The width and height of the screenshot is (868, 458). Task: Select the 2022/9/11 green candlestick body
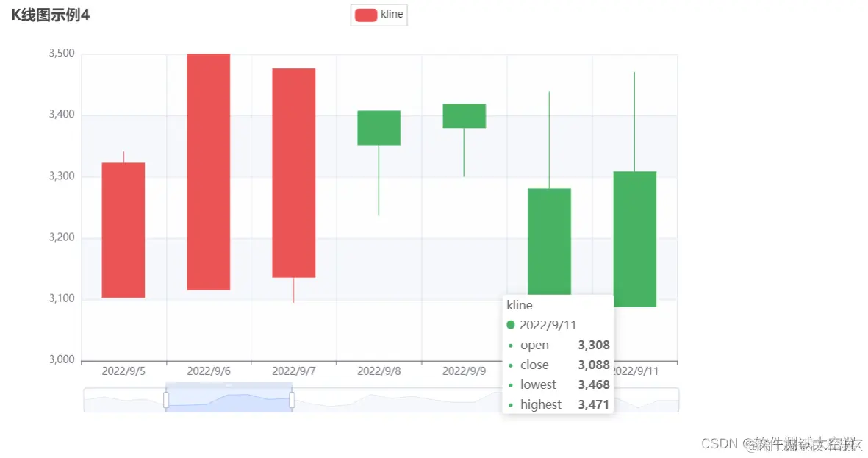tap(635, 239)
